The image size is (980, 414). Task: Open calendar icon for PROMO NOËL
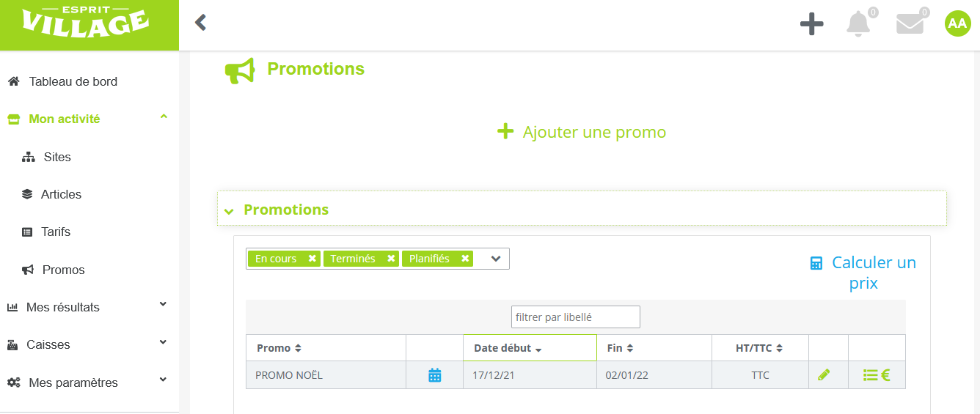pyautogui.click(x=435, y=375)
